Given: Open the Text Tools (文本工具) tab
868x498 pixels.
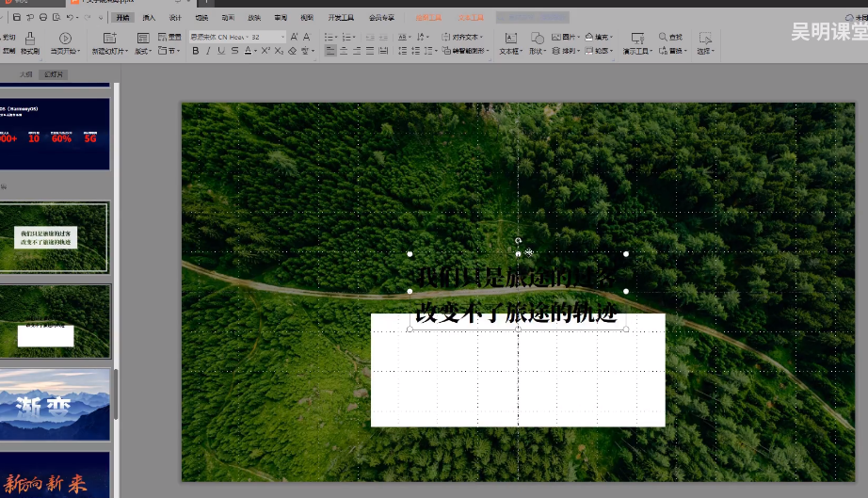Looking at the screenshot, I should (x=471, y=18).
